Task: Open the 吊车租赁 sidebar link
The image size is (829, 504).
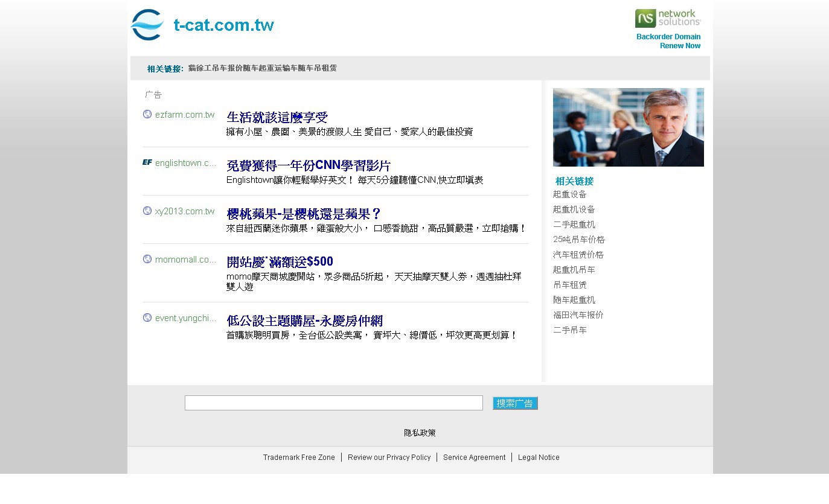Action: tap(570, 285)
